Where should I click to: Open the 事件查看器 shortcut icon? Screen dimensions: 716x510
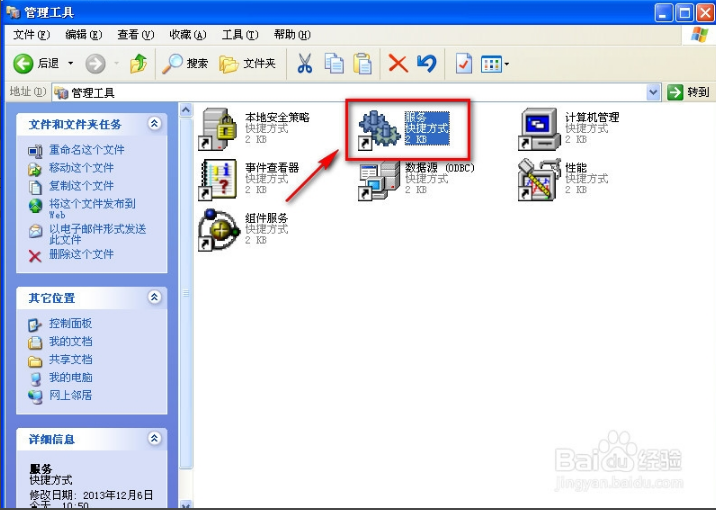[220, 180]
